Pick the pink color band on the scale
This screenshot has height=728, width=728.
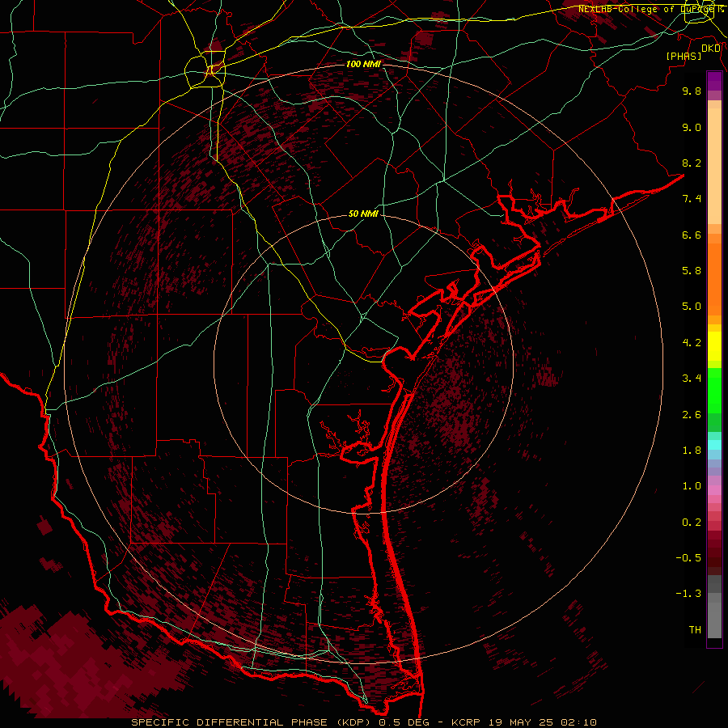pos(714,490)
